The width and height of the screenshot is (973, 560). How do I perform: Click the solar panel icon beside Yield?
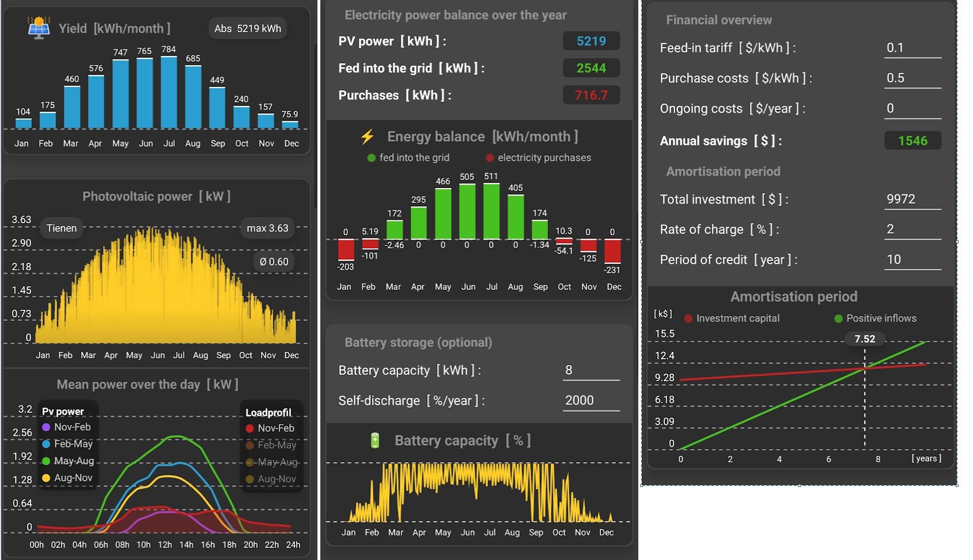pos(39,28)
